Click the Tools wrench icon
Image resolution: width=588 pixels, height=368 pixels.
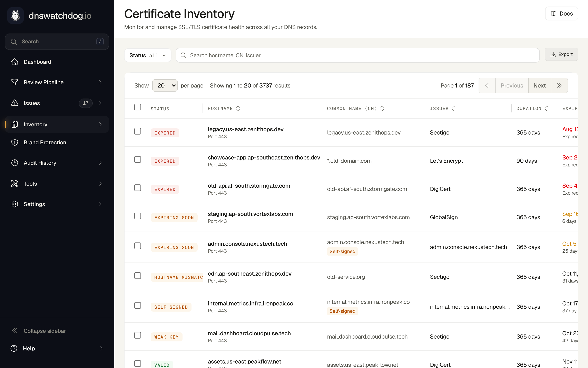[14, 184]
